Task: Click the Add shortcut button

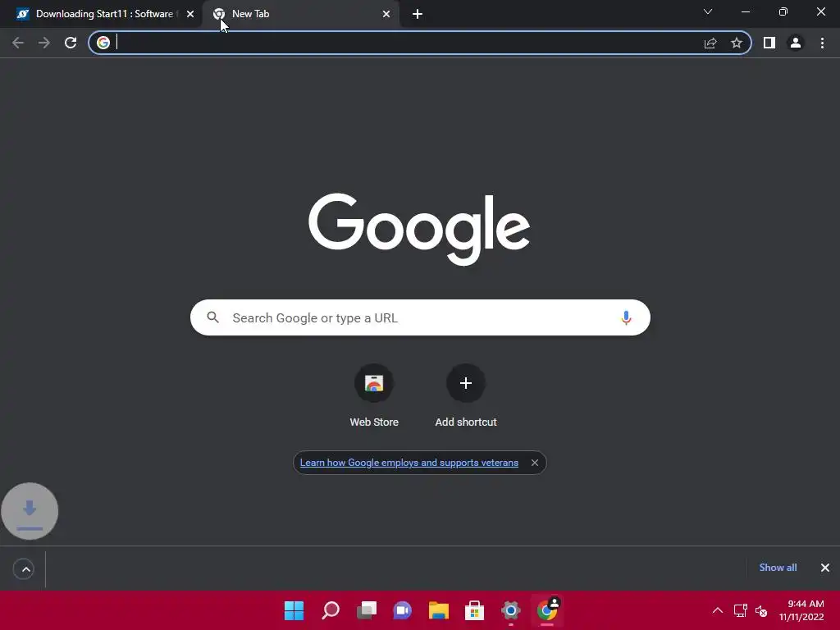Action: tap(466, 396)
